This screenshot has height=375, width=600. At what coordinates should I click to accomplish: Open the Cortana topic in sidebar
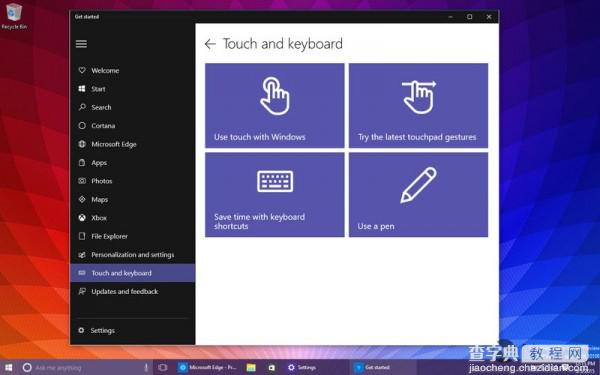click(x=133, y=125)
